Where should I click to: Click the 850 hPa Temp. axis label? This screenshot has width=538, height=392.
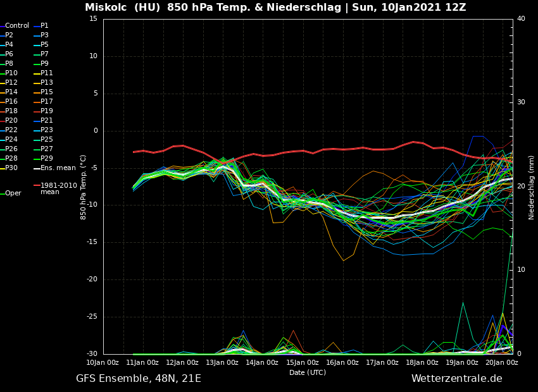84,187
